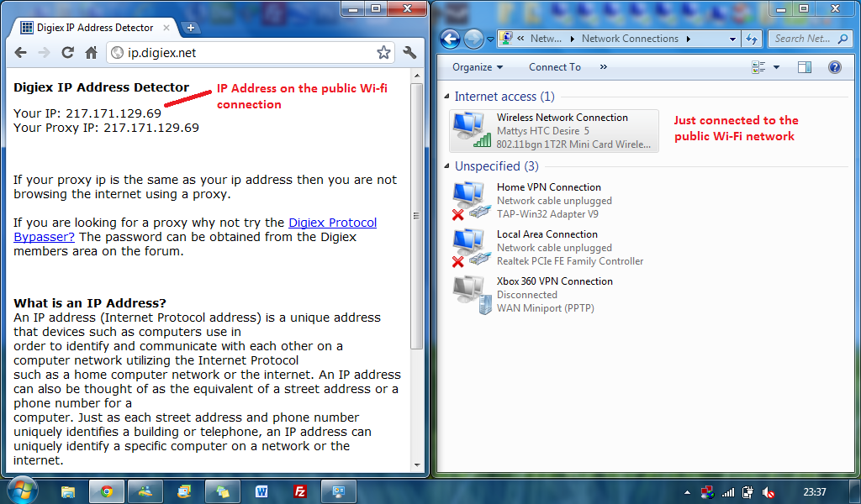Collapse the Unspecified group
Viewport: 861px width, 504px height.
[x=446, y=166]
